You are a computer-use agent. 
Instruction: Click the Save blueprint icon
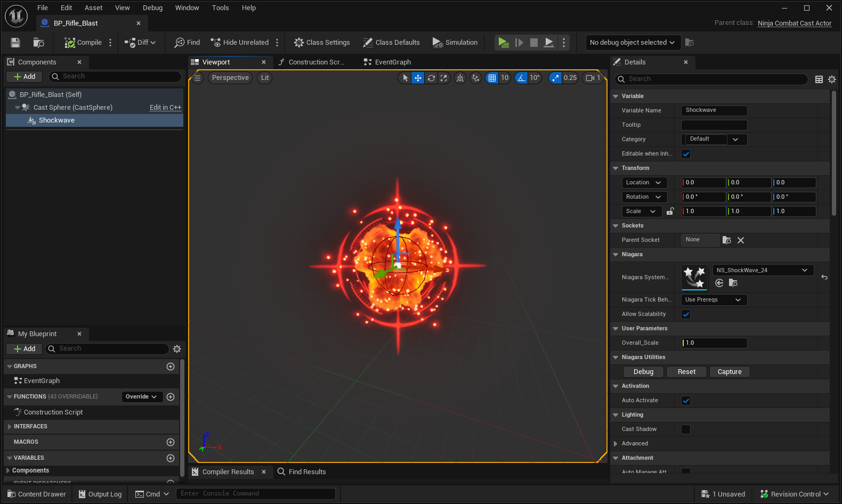coord(15,43)
